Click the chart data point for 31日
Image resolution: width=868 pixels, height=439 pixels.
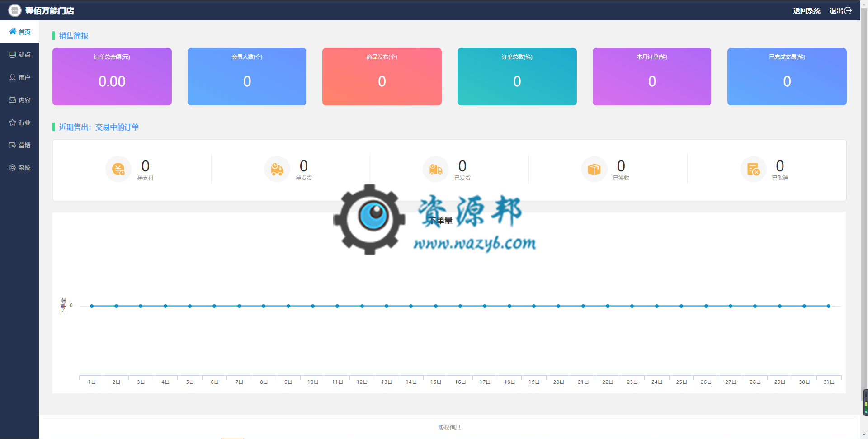829,306
